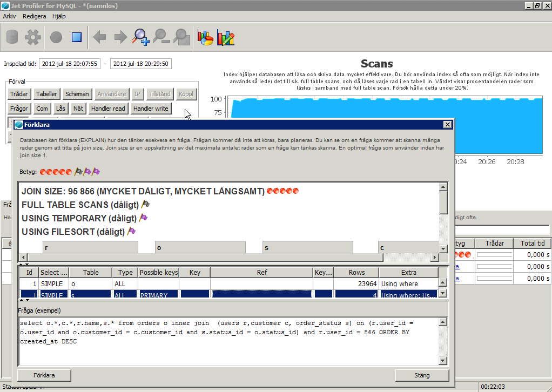This screenshot has width=552, height=392.
Task: Select the Trådar preset button
Action: coord(19,94)
